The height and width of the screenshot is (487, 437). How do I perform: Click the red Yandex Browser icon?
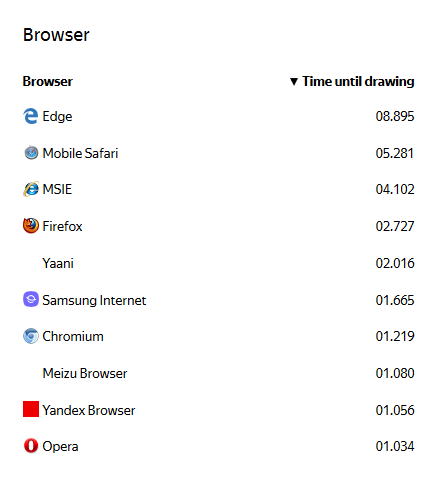tap(31, 409)
